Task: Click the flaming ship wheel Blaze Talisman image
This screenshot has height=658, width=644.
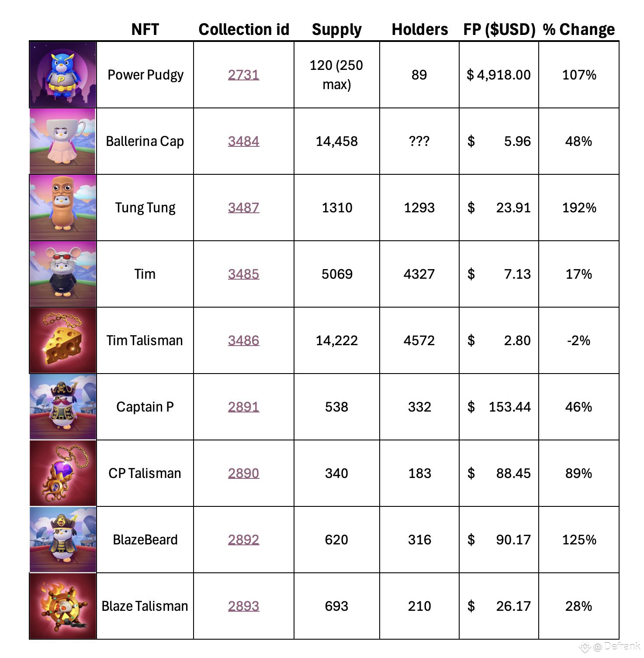Action: click(63, 606)
